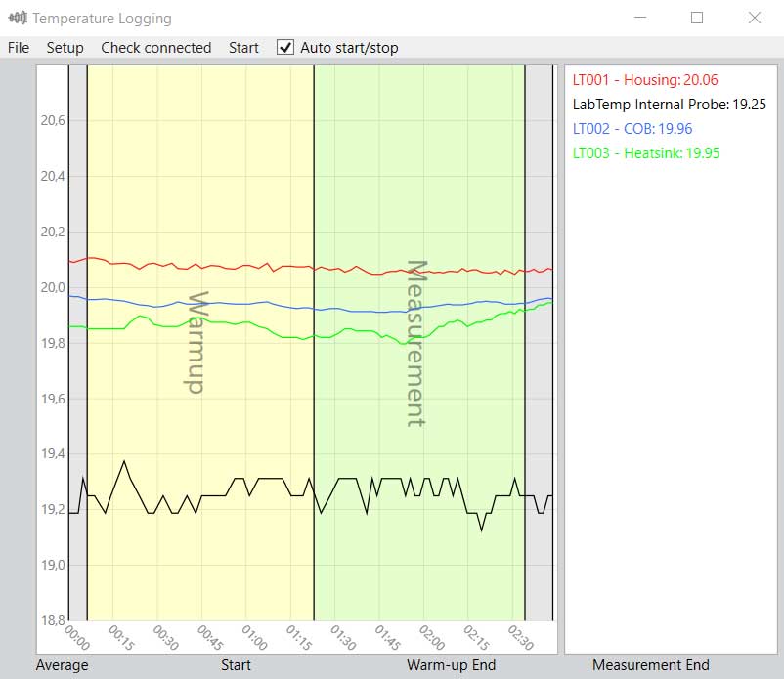The width and height of the screenshot is (784, 679).
Task: Click the Warmup region label
Action: 196,342
